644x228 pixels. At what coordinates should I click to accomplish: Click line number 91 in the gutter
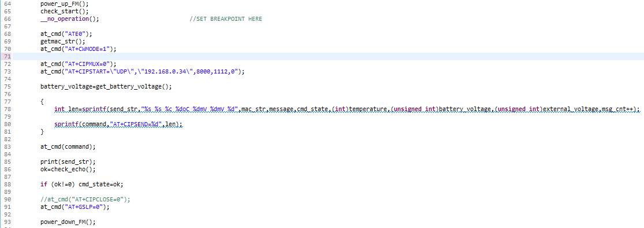point(7,207)
